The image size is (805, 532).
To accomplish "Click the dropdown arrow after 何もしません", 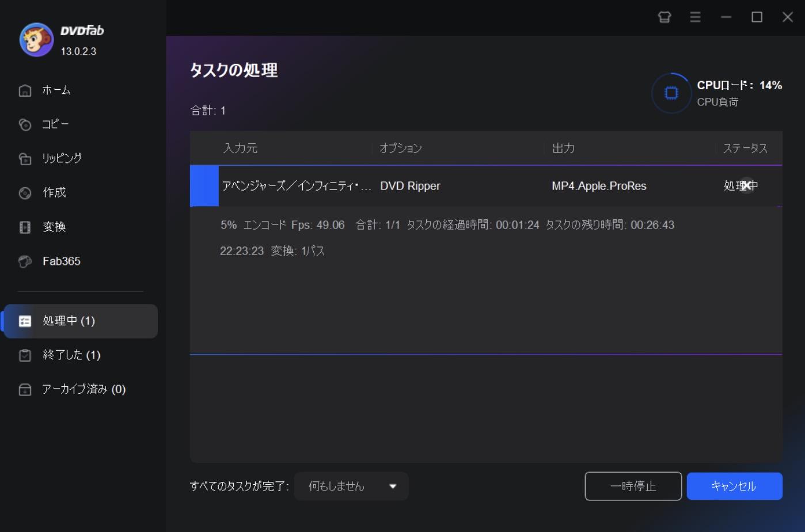I will click(x=393, y=487).
